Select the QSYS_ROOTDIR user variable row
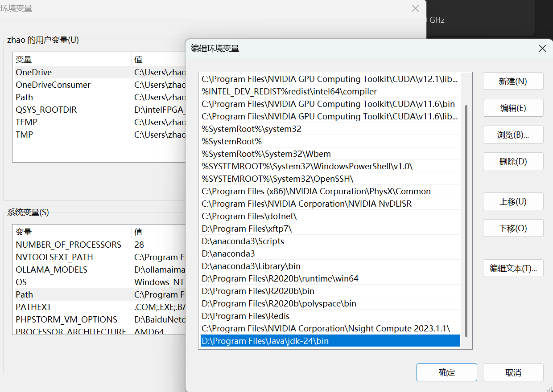This screenshot has width=553, height=392. [x=99, y=110]
